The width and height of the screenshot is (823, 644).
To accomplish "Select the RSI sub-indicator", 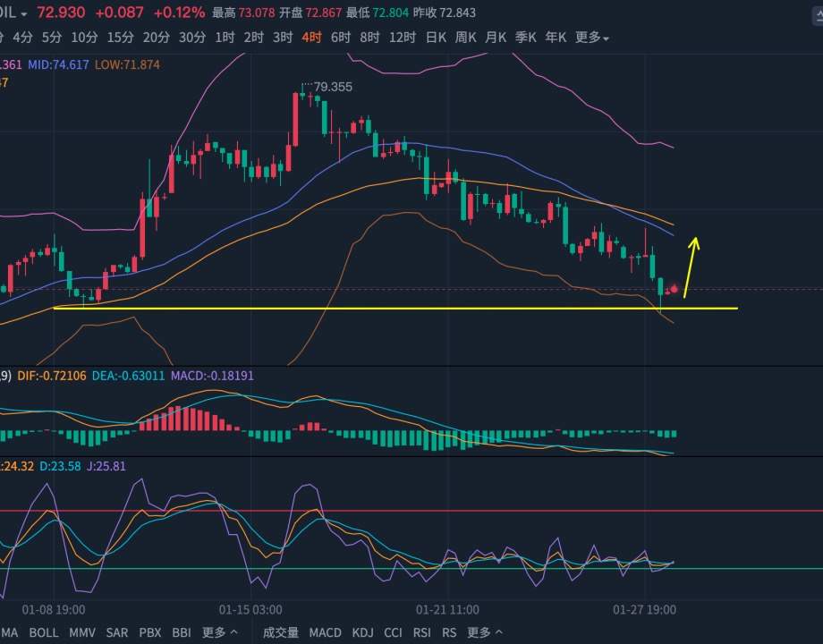I will (422, 632).
